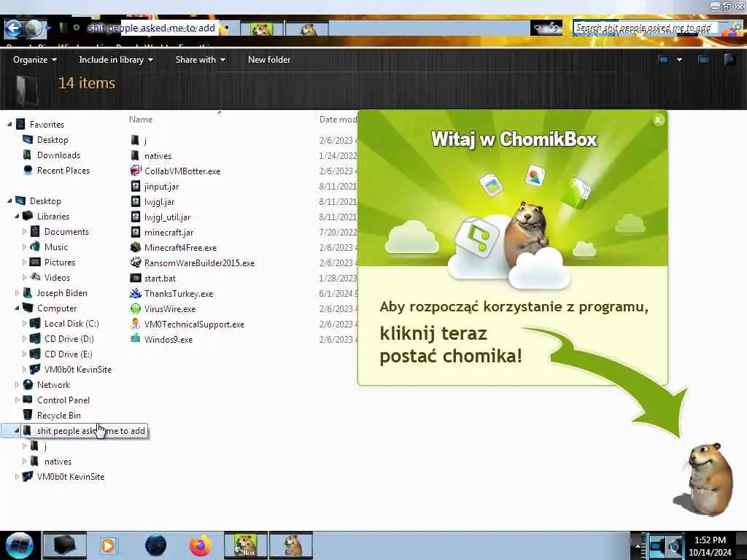The width and height of the screenshot is (747, 560).
Task: Collapse the Favorites tree section
Action: (9, 124)
